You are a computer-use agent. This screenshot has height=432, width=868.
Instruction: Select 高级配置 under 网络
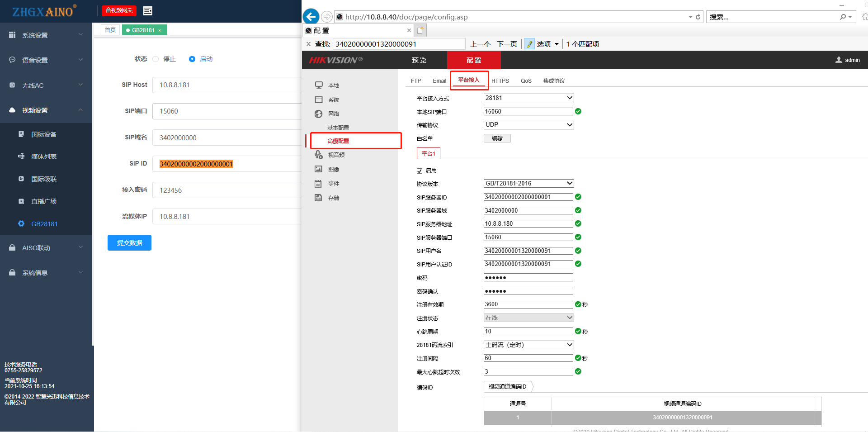click(338, 141)
